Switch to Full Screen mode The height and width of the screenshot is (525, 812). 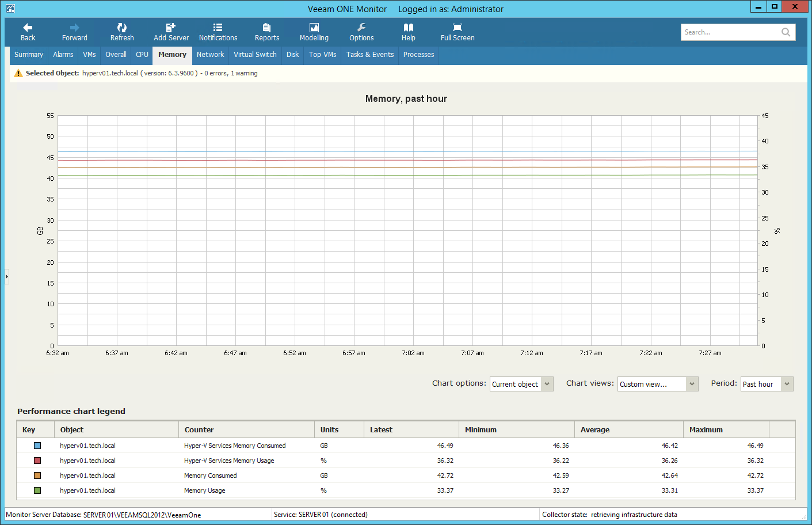point(458,28)
